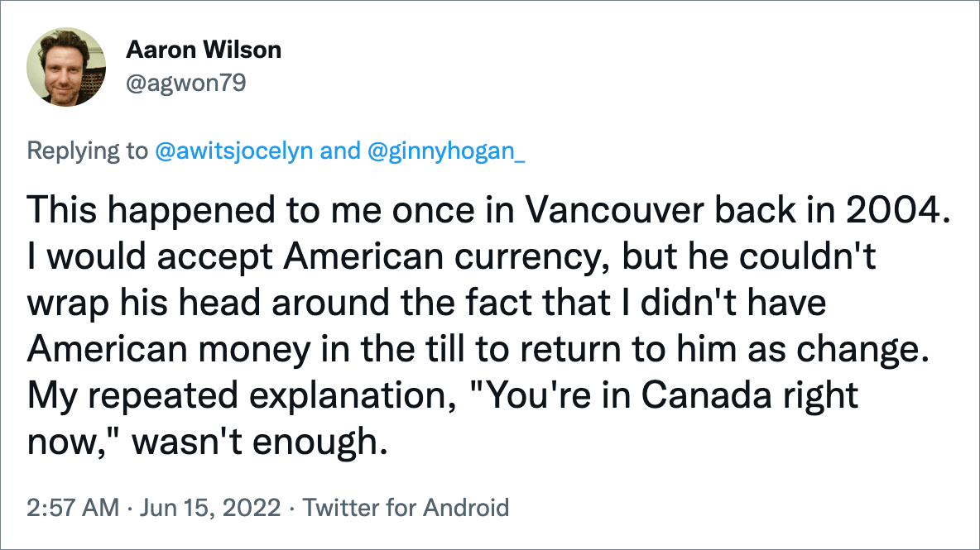The image size is (980, 550).
Task: Click the "Replying to" label
Action: coord(88,151)
